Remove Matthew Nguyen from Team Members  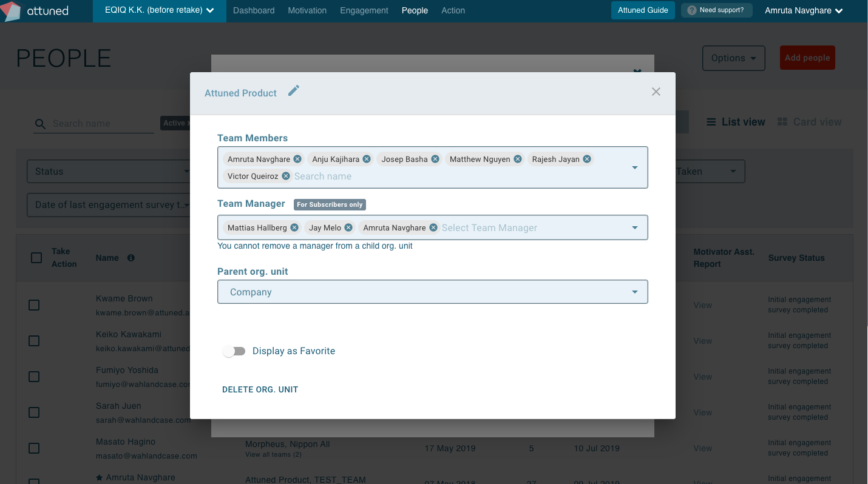[x=518, y=159]
